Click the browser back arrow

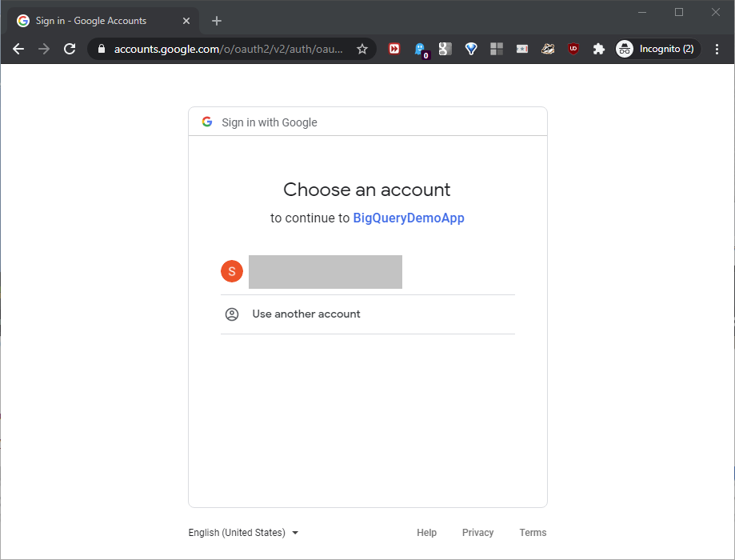[x=18, y=49]
